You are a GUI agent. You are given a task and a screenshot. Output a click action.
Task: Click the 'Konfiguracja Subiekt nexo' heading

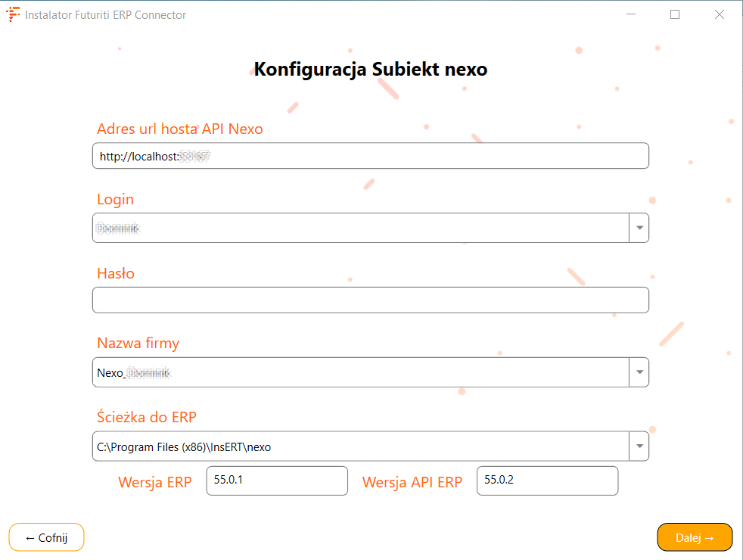(371, 70)
